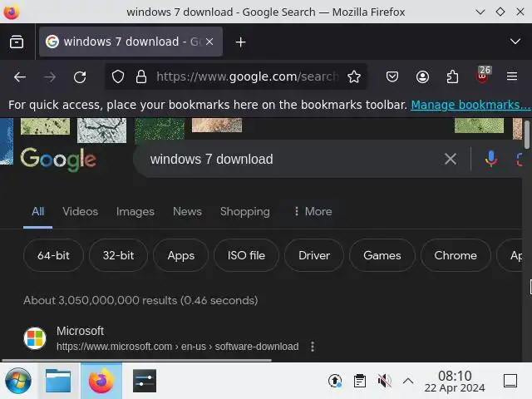Open the microsoft.com software-download URL
The height and width of the screenshot is (399, 532).
pos(177,347)
